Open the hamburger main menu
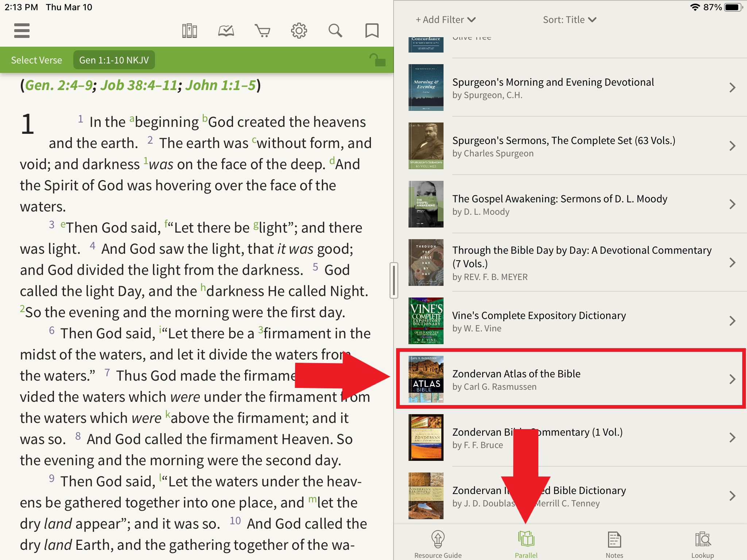Image resolution: width=747 pixels, height=560 pixels. (22, 31)
